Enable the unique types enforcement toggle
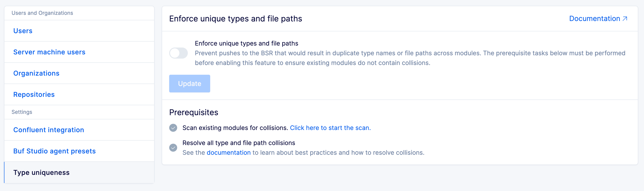This screenshot has height=191, width=644. 178,53
